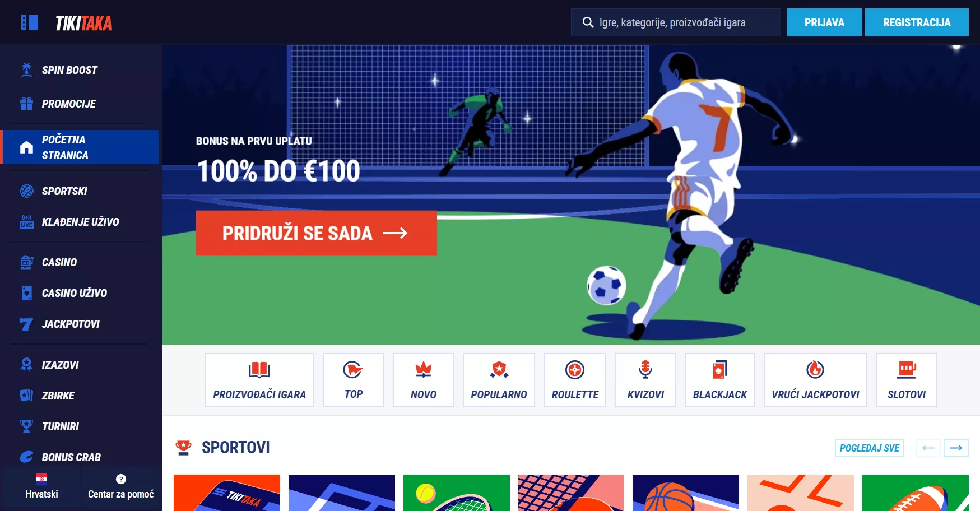
Task: Click the Pridruži se sada banner button
Action: click(317, 233)
